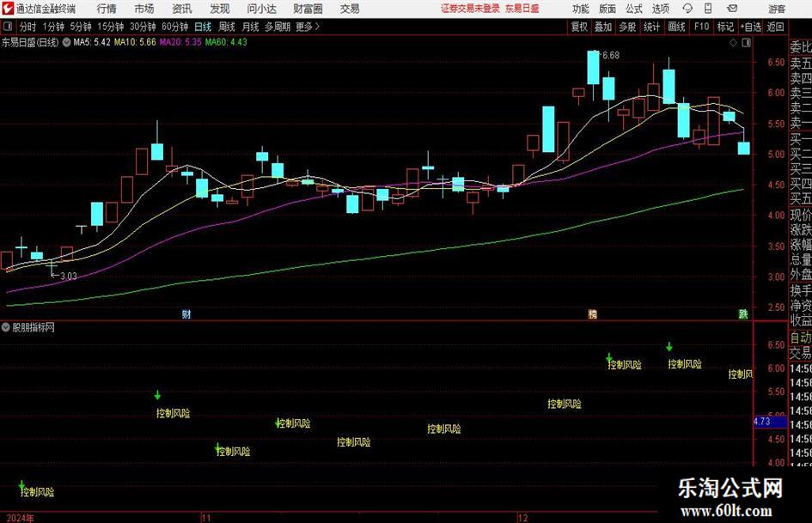
Task: Click the 12 month marker on timeline
Action: 522,518
